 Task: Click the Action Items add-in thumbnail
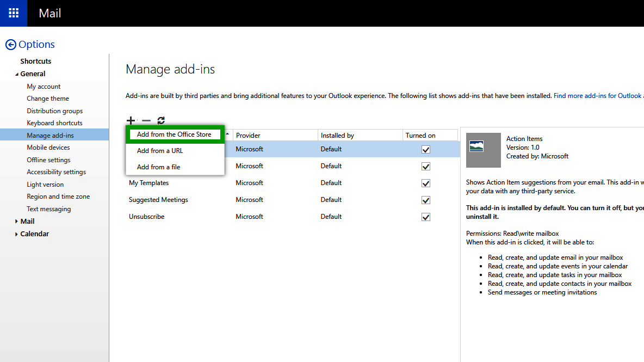483,150
